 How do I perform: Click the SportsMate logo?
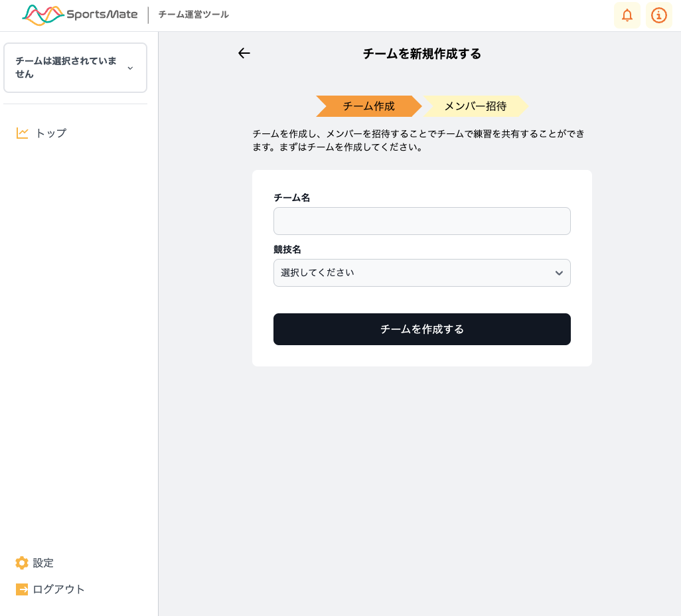80,15
